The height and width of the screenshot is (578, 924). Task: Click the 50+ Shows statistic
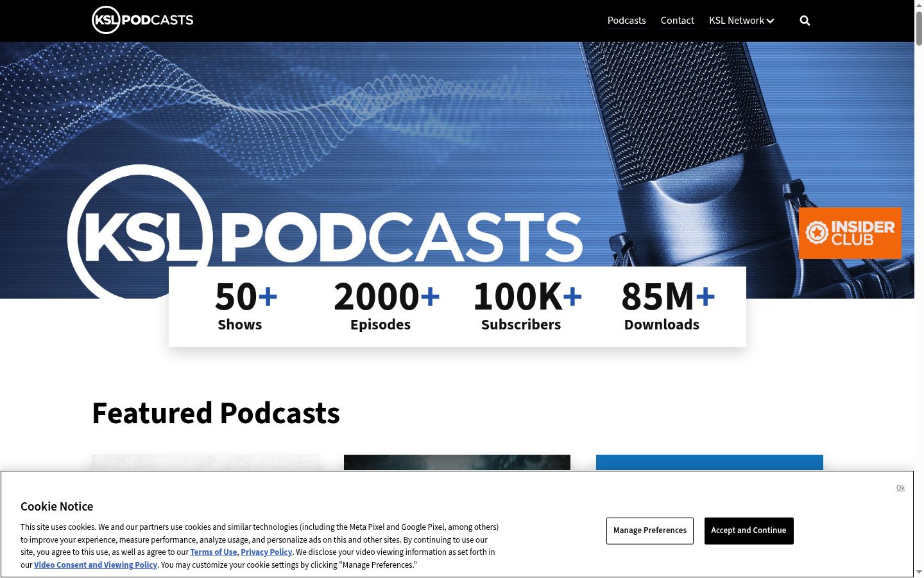click(246, 306)
